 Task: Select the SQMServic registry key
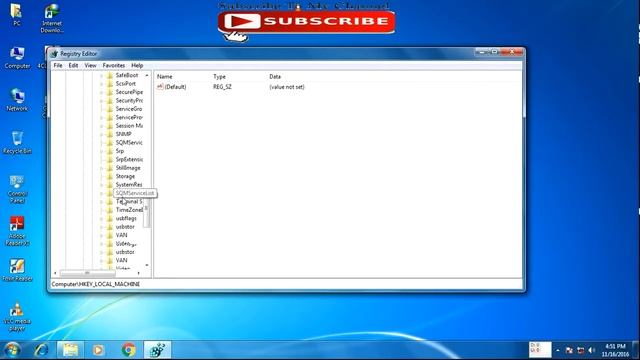coord(129,142)
